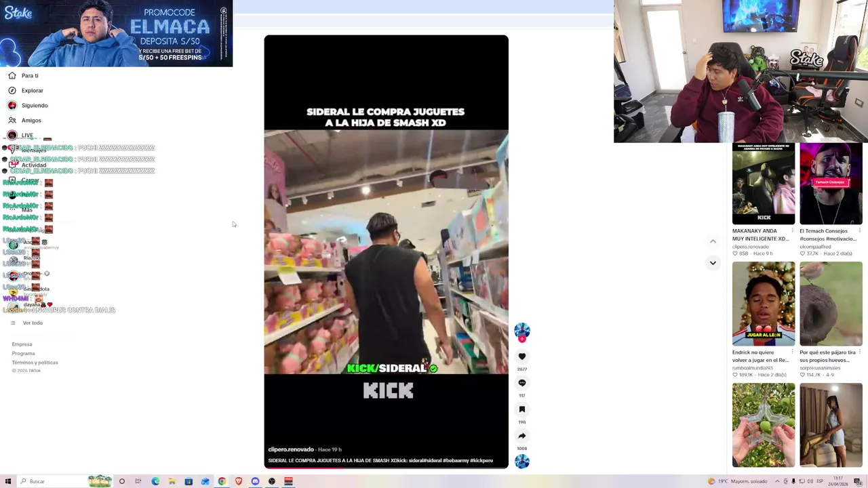Open the Términos y políticas link
The image size is (868, 488).
click(x=35, y=363)
